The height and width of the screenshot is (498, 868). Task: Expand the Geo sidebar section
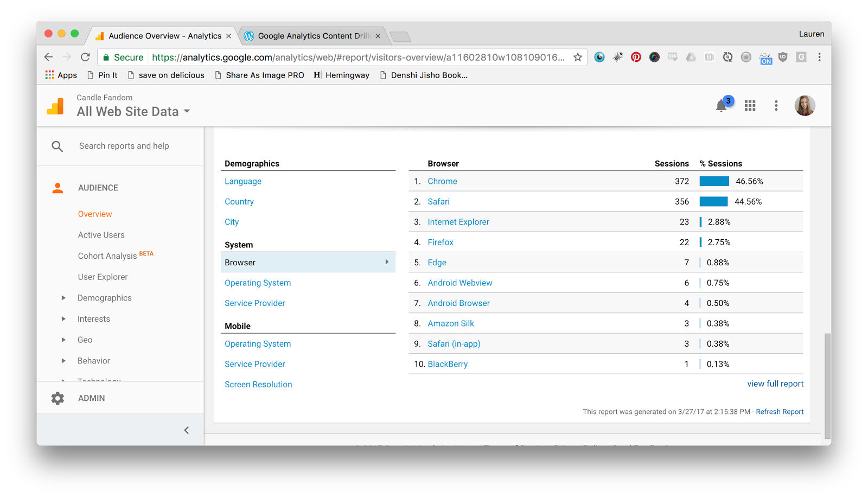click(63, 340)
